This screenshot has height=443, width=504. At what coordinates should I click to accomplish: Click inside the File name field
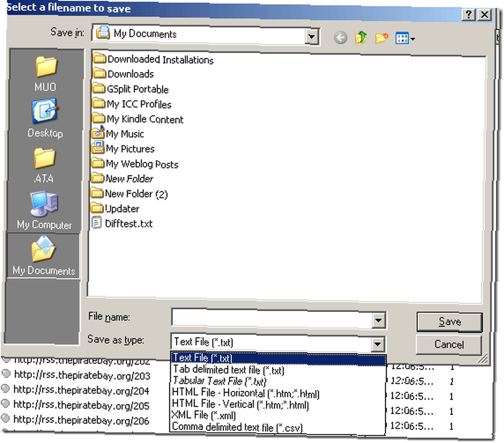coord(272,319)
